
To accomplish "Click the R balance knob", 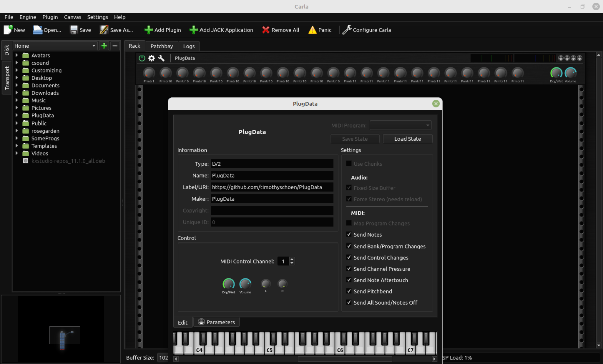I will (282, 284).
